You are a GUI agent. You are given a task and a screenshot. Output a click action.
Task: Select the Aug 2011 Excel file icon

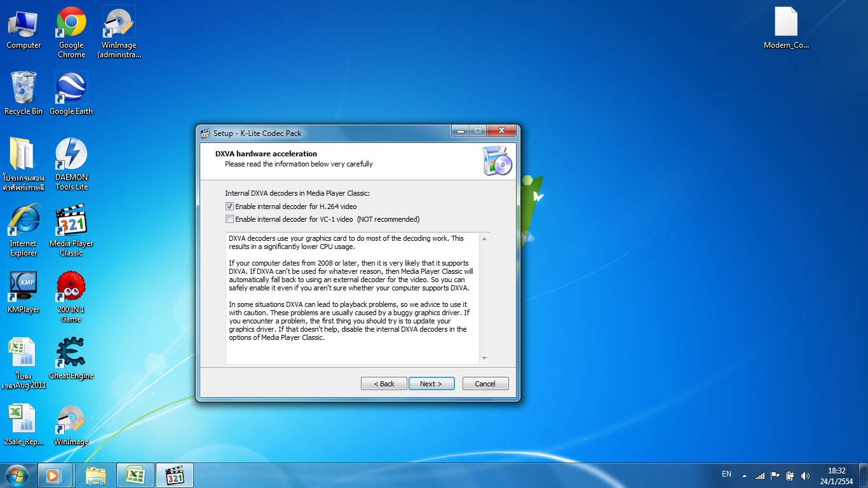[x=24, y=363]
